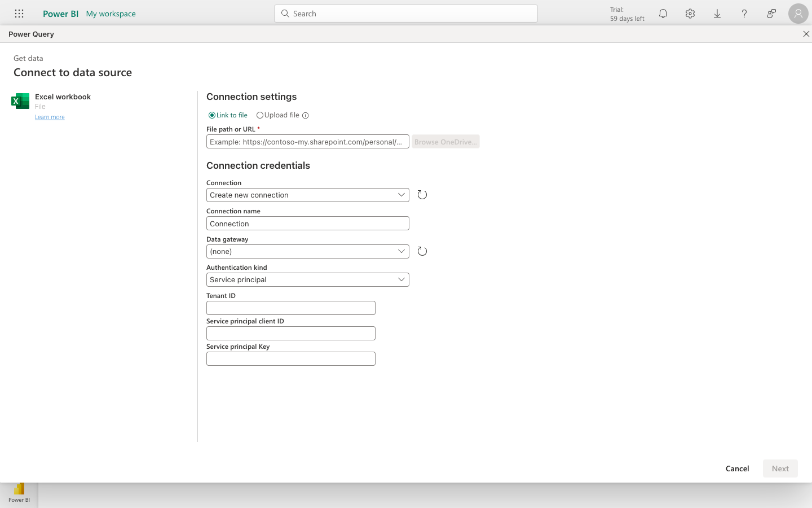This screenshot has width=812, height=508.
Task: Open the app launcher waffle icon
Action: coord(19,14)
